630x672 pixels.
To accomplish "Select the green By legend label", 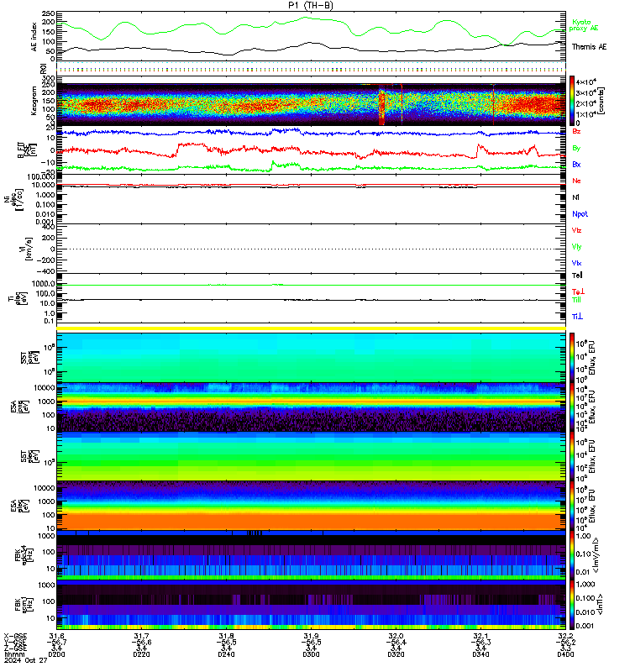I will [576, 148].
